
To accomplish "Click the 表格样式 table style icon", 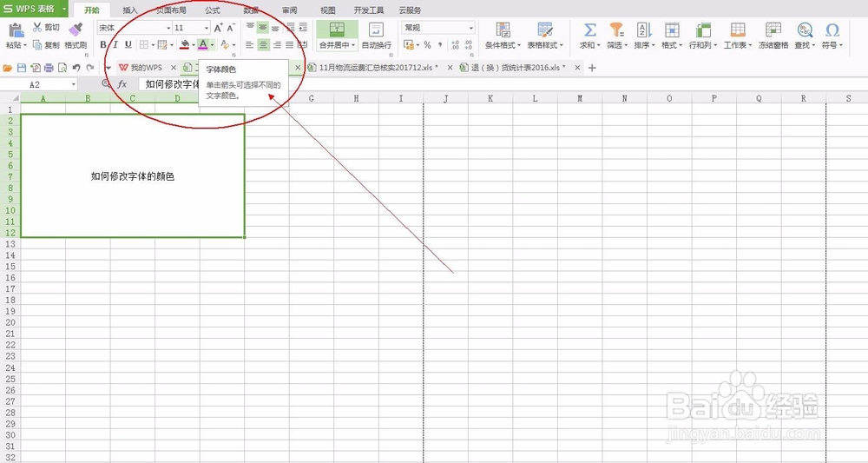I will [545, 30].
